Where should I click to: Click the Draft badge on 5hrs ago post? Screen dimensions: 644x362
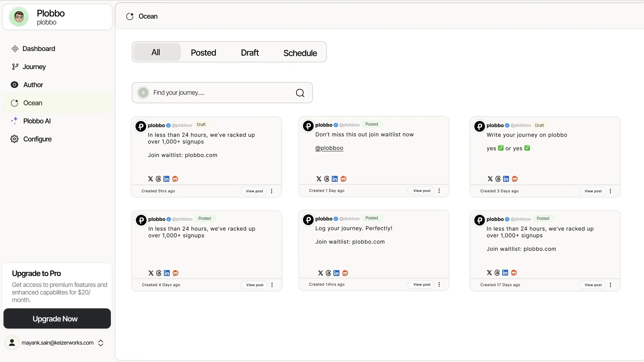click(x=201, y=125)
